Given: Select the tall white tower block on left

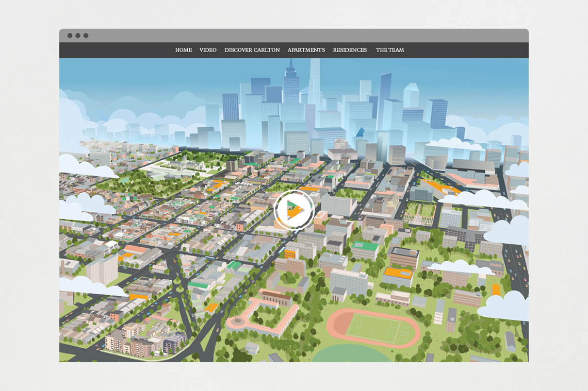Looking at the screenshot, I should click(x=102, y=269).
